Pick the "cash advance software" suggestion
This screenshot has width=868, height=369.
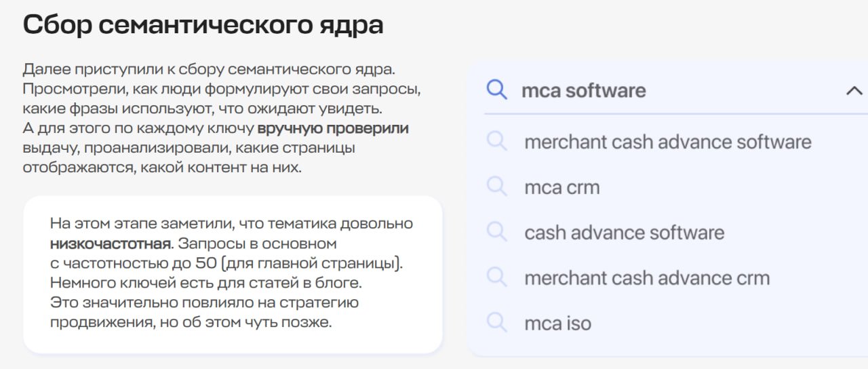[x=624, y=233]
